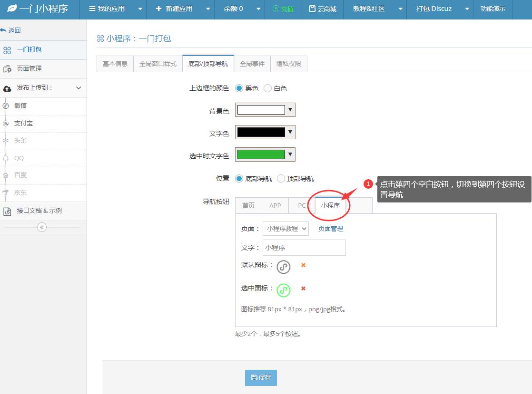
Task: Click the white 背景色 swatch
Action: 261,110
